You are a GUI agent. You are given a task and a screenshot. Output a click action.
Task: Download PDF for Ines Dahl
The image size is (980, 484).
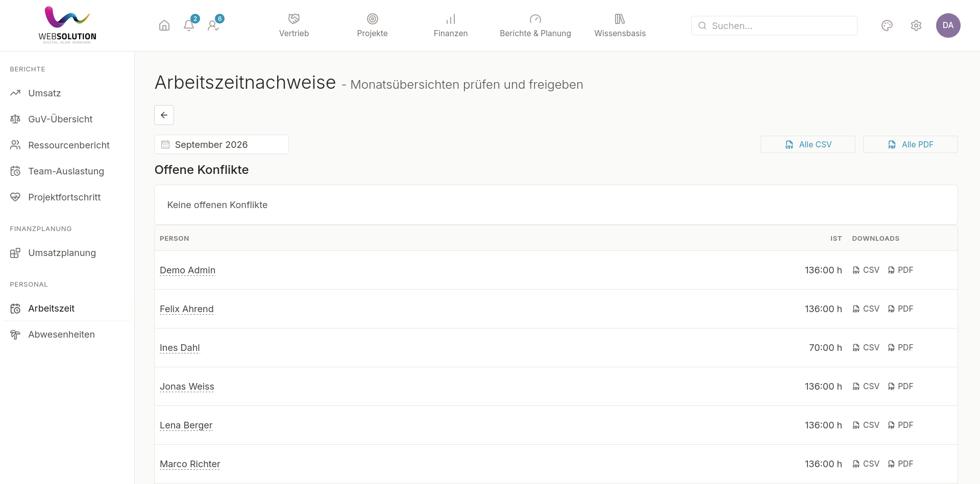(901, 348)
